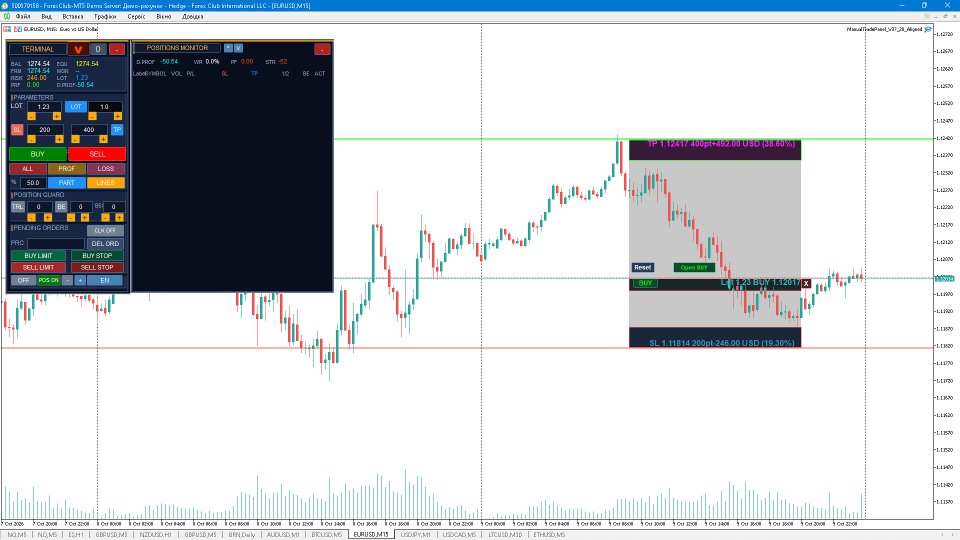Click the Reset button on the chart
Viewport: 960px width, 540px height.
pyautogui.click(x=643, y=268)
